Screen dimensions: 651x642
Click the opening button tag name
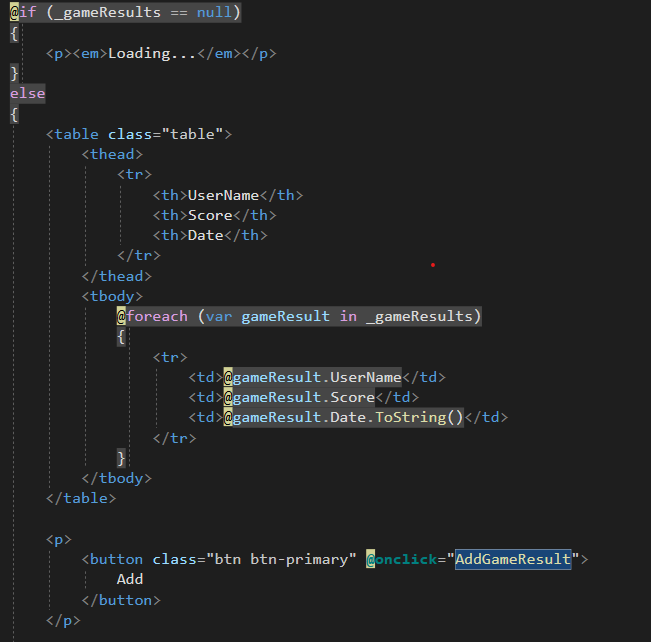[x=116, y=559]
